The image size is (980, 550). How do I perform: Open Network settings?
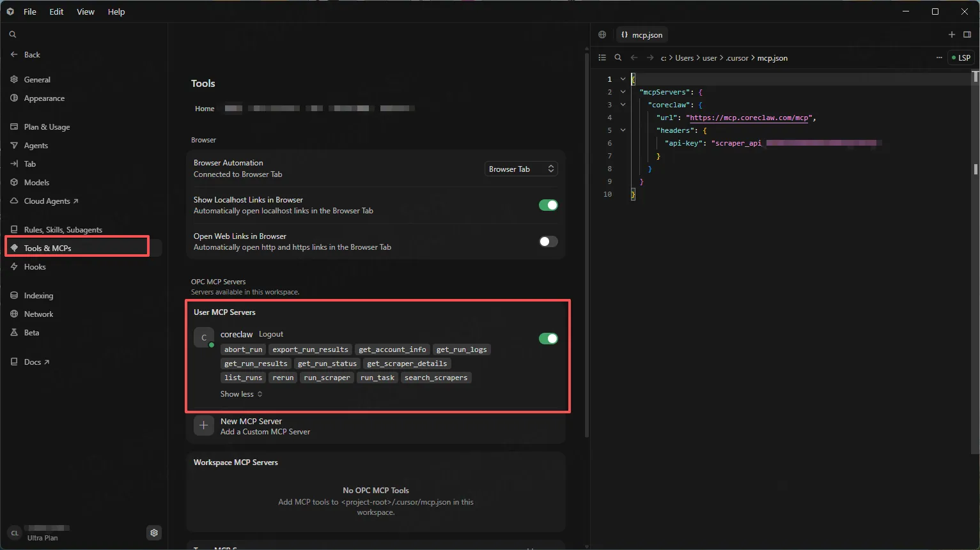point(38,314)
